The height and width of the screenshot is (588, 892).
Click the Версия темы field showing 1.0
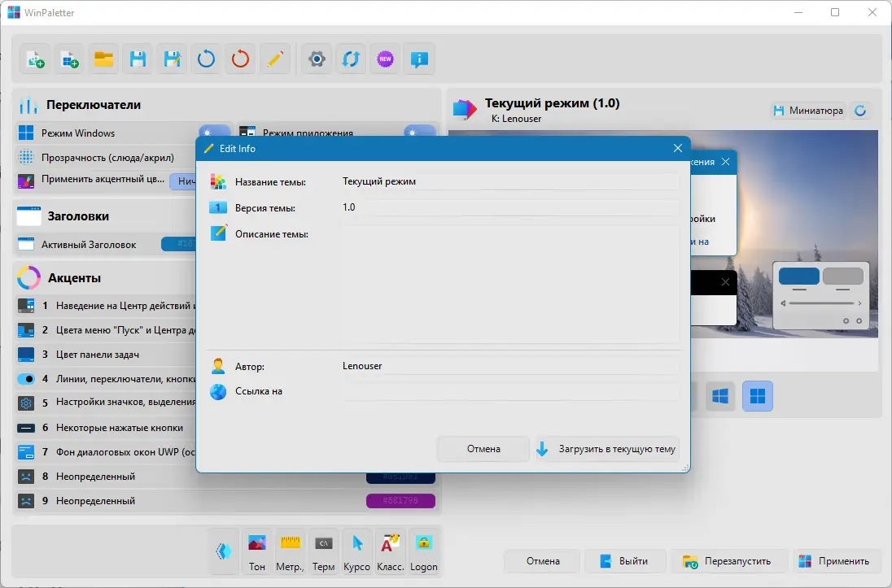click(x=509, y=207)
